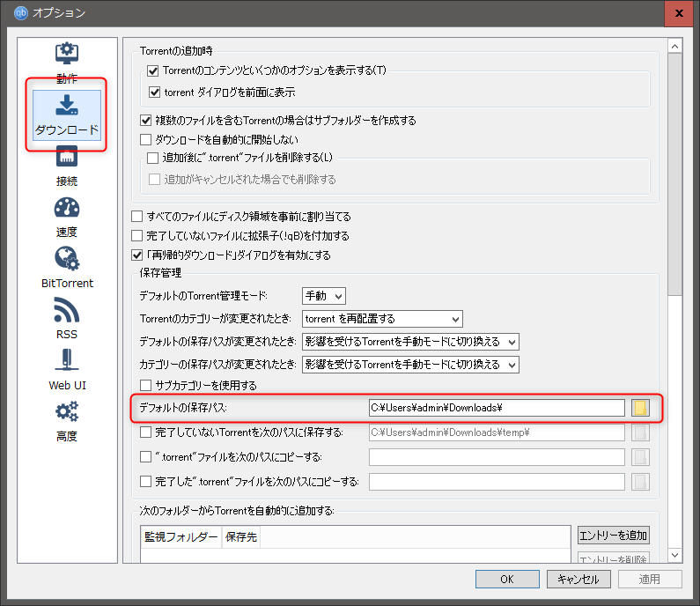This screenshot has height=606, width=700.
Task: Open デフォルトのTorrent管理モード dropdown
Action: coord(324,296)
